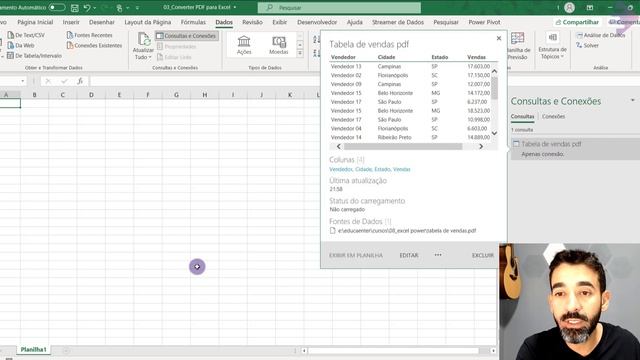Open the Planilha de Previsão icon
The height and width of the screenshot is (360, 640).
[517, 38]
